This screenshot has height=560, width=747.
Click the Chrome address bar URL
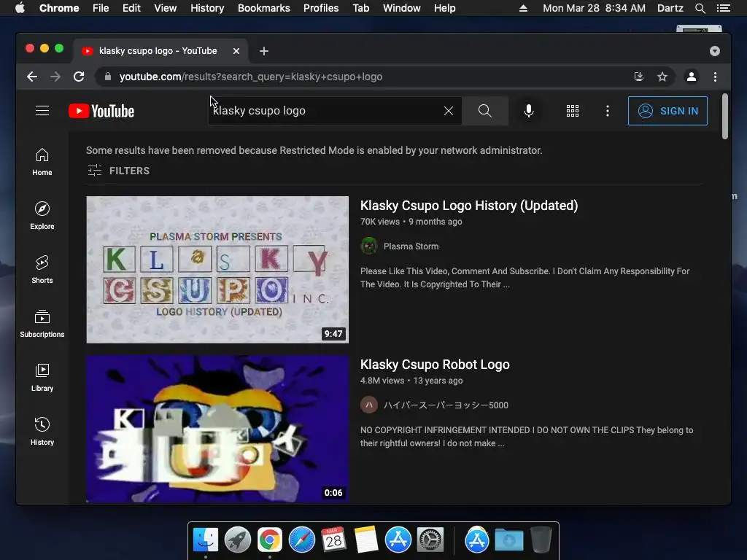[x=251, y=77]
